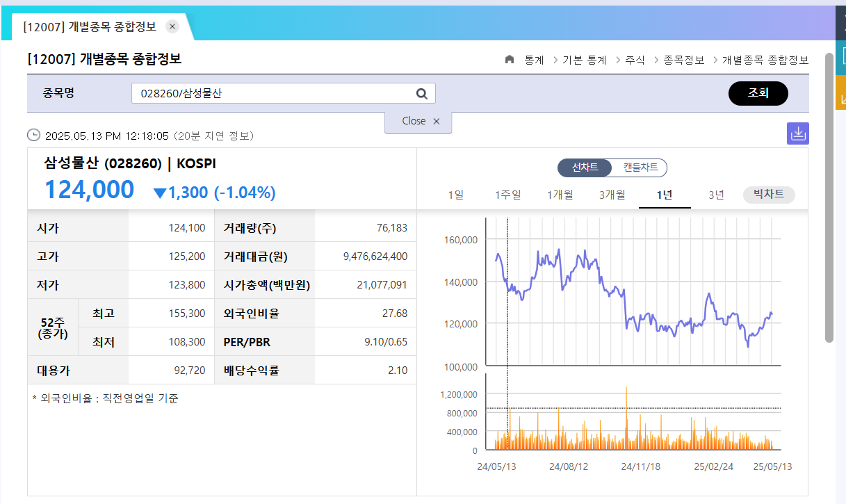
Task: Click the purple data download icon
Action: tap(797, 133)
